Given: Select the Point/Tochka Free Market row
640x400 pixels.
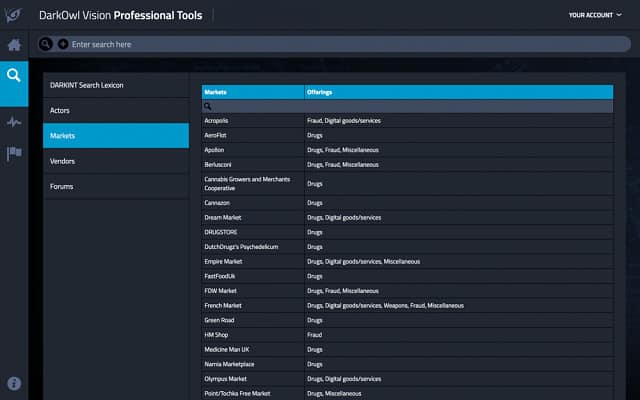Looking at the screenshot, I should point(407,394).
